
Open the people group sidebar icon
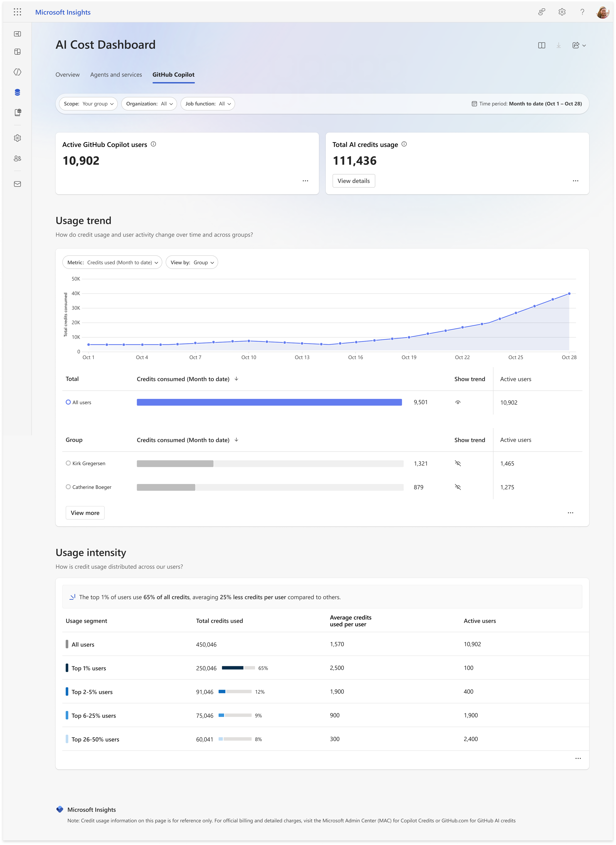[x=17, y=158]
